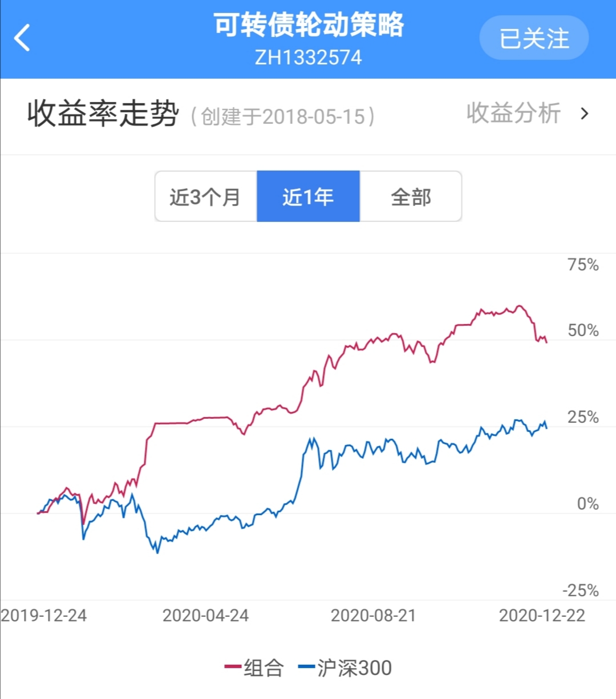Tap the back arrow icon

23,38
